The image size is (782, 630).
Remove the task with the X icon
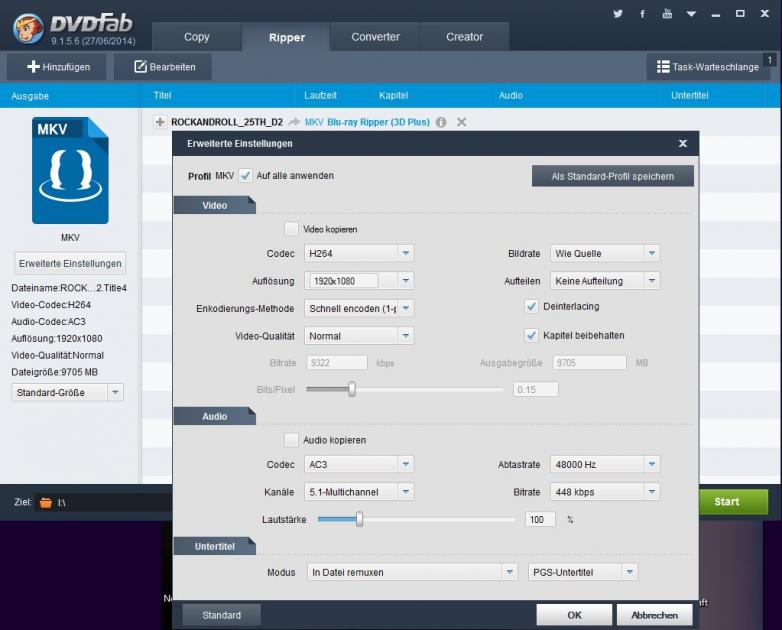click(461, 122)
